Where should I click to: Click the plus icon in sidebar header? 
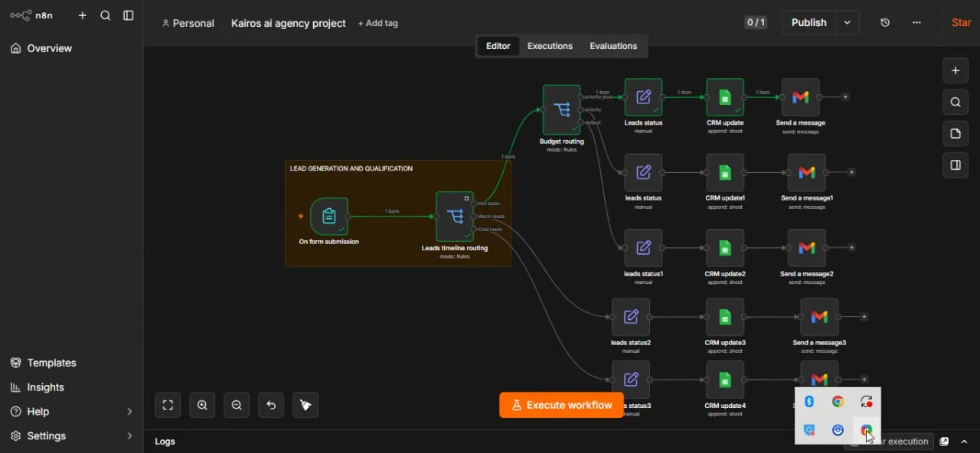(x=83, y=15)
